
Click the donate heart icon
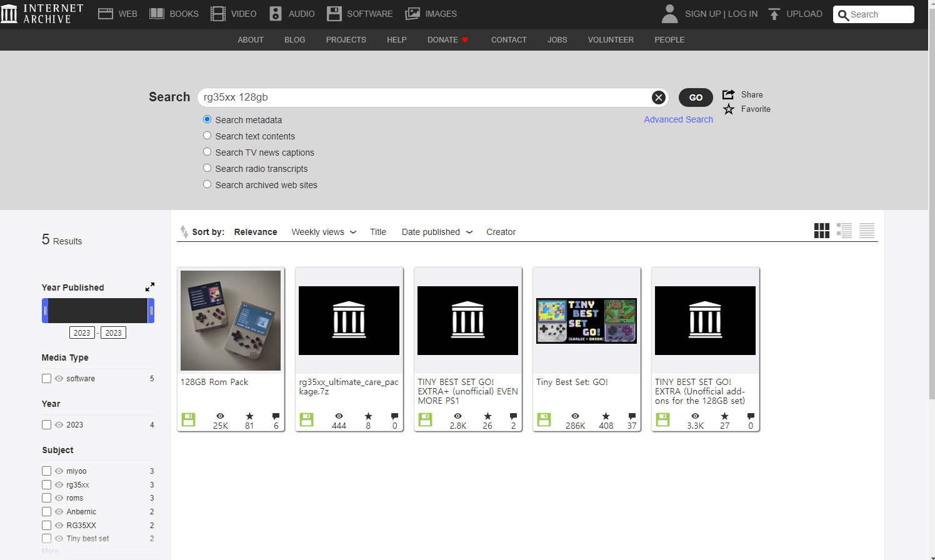click(x=465, y=40)
